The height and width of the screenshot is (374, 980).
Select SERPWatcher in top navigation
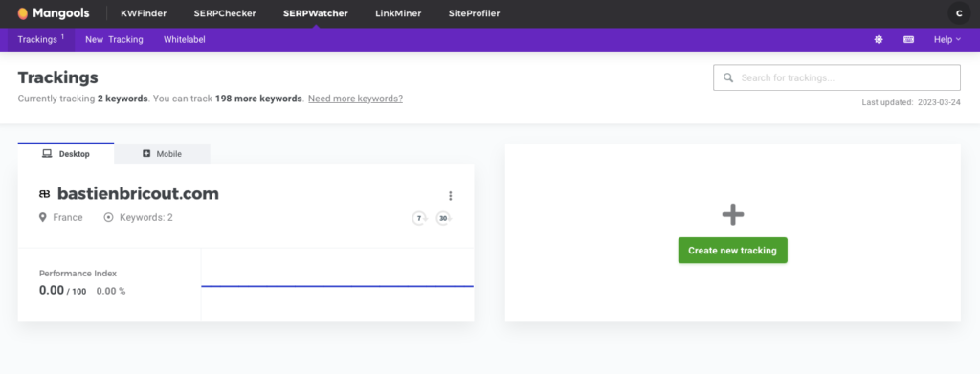(316, 13)
